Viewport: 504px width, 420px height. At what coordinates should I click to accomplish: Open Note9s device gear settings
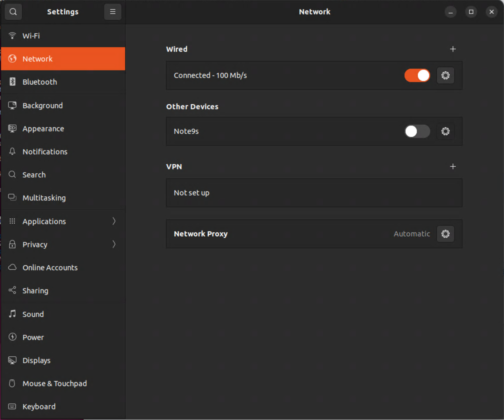tap(445, 131)
